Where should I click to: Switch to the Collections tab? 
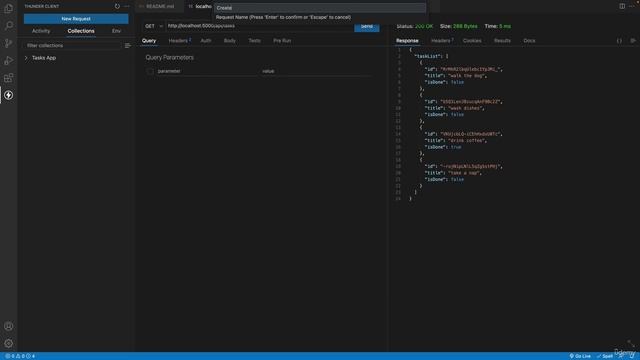81,31
